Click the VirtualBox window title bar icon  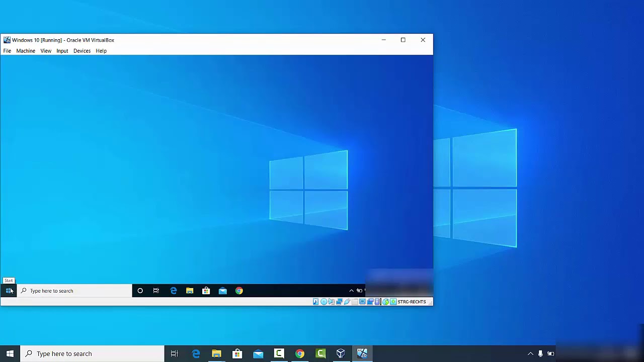point(7,40)
